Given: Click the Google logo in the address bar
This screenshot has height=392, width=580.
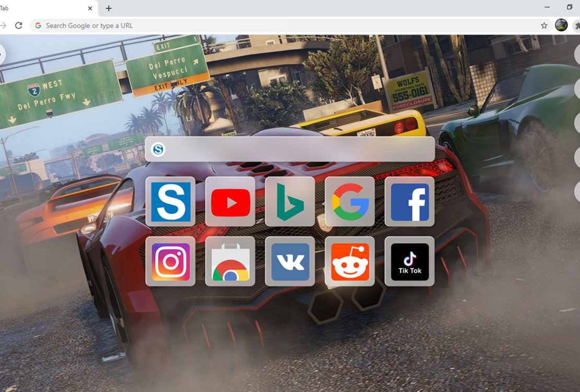Looking at the screenshot, I should pyautogui.click(x=38, y=26).
